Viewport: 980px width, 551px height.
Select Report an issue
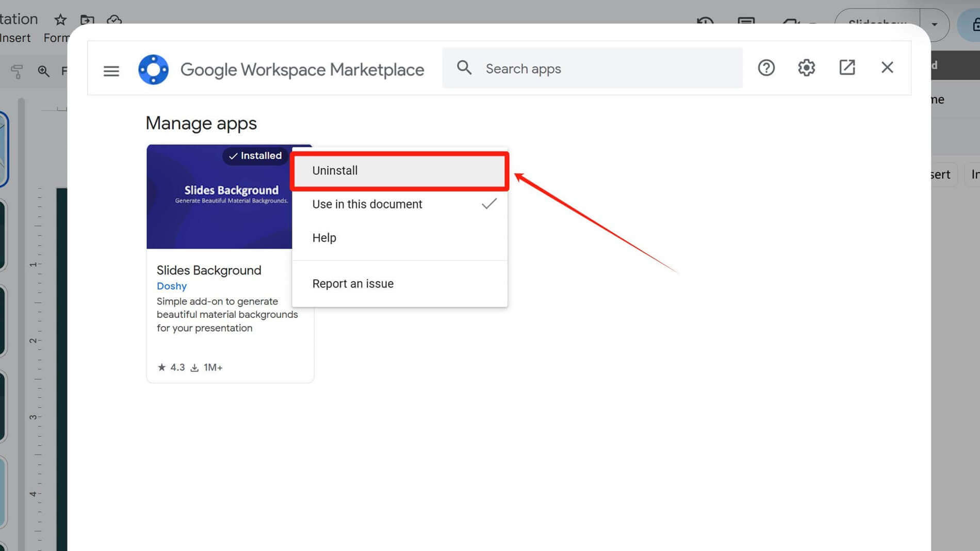point(400,284)
